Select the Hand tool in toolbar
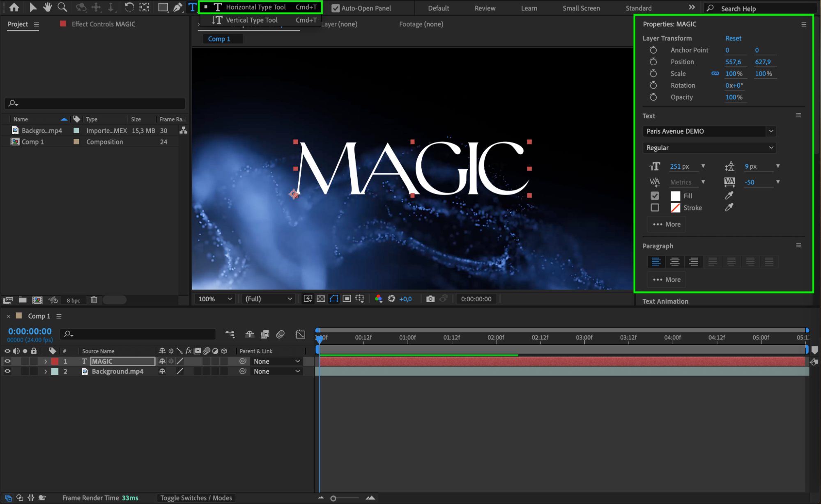Image resolution: width=821 pixels, height=504 pixels. [x=47, y=7]
